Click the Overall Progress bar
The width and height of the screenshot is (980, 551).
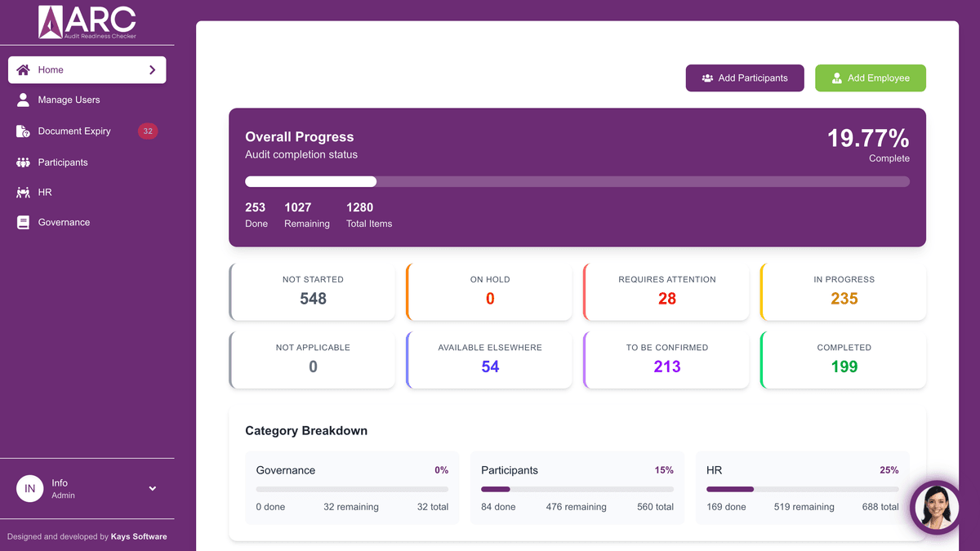point(577,181)
